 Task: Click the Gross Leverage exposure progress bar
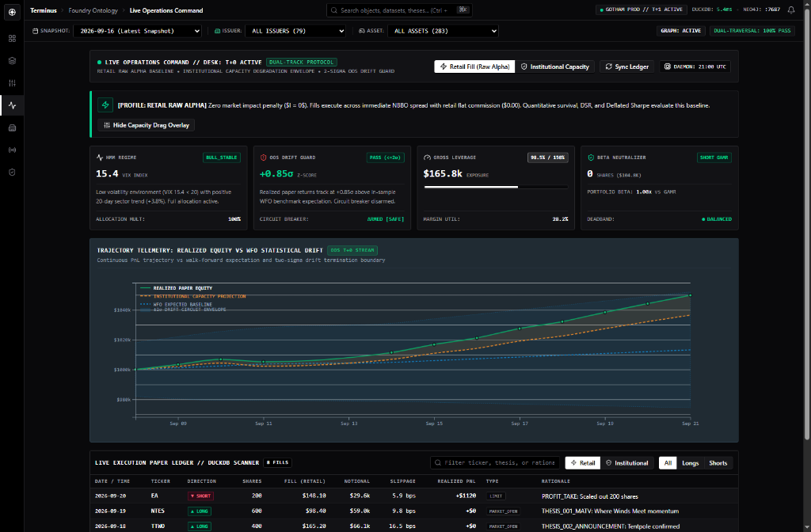(496, 187)
